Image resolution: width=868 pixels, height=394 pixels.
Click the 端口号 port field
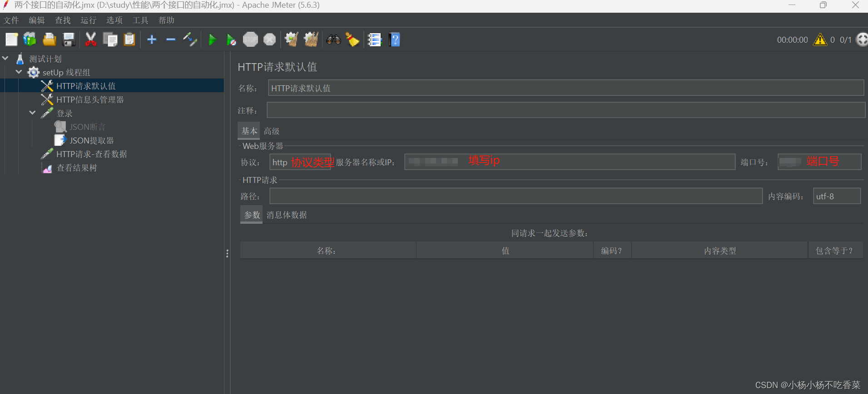819,162
